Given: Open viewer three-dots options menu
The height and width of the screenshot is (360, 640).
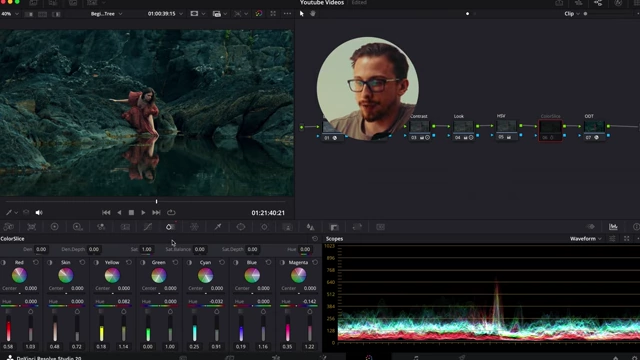Looking at the screenshot, I should (287, 13).
